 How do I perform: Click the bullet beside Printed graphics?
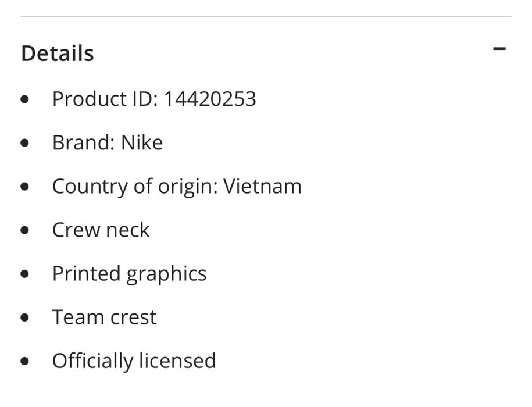[24, 274]
